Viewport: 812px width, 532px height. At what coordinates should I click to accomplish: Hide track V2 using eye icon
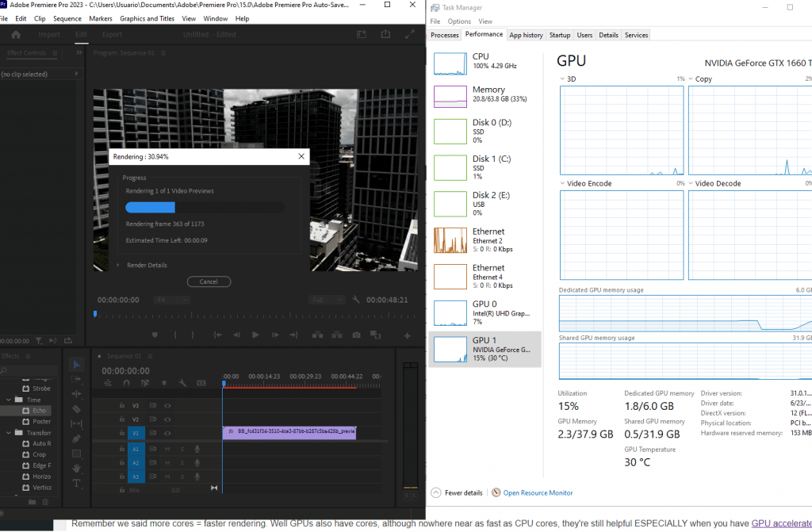(167, 419)
